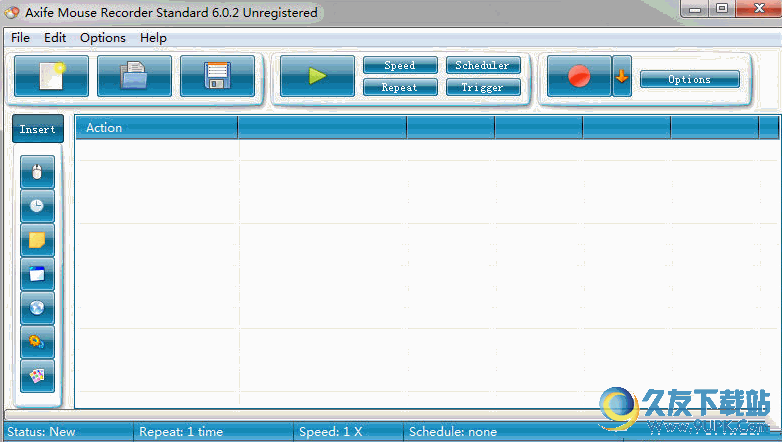
Task: Start playback with the green play button
Action: tap(317, 76)
